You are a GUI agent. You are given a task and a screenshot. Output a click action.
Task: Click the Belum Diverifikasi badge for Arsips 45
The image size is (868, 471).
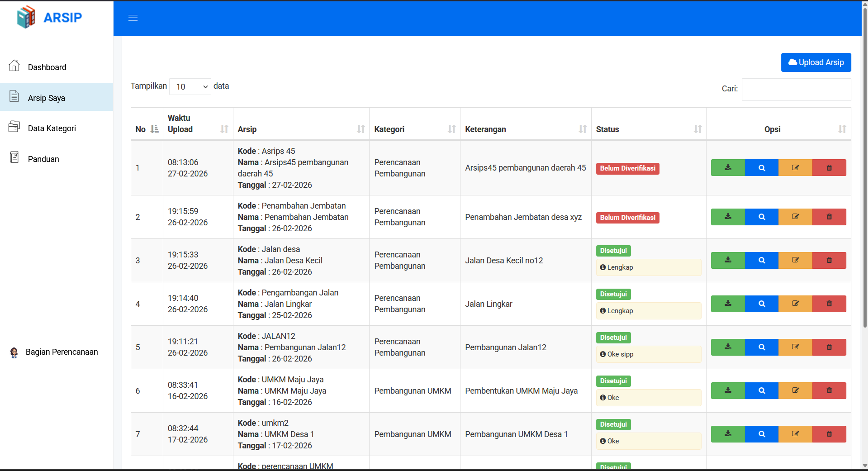pos(627,168)
